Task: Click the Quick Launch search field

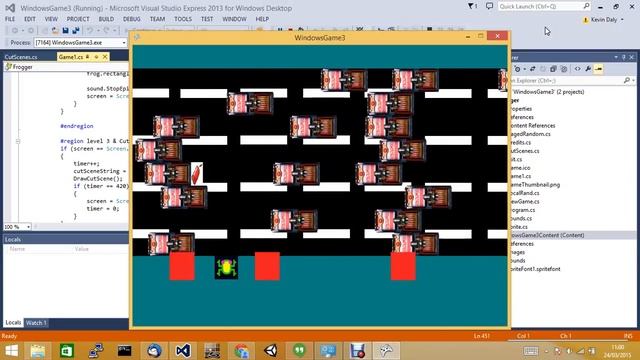Action: coord(544,7)
